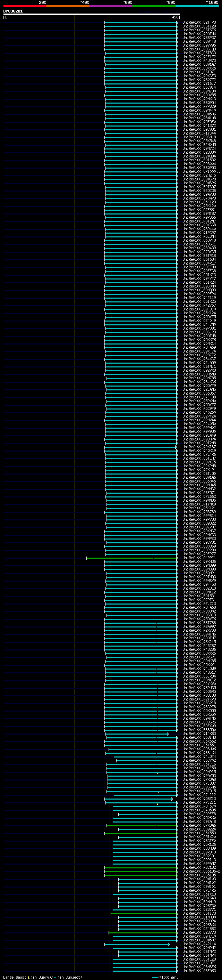Click the UniRef100_O23773 label
222x980 pixels.
(199, 932)
